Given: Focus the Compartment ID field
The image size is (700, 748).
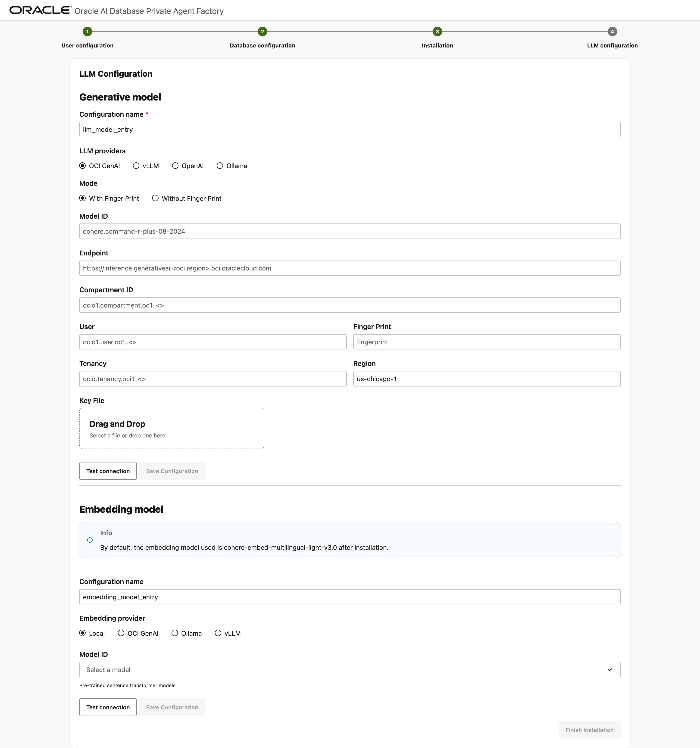Looking at the screenshot, I should [350, 305].
